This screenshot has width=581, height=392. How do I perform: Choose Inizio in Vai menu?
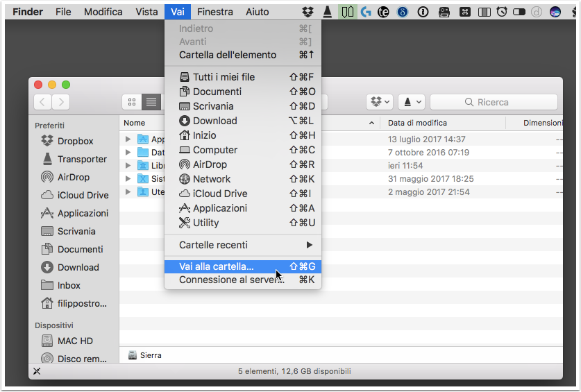coord(243,135)
